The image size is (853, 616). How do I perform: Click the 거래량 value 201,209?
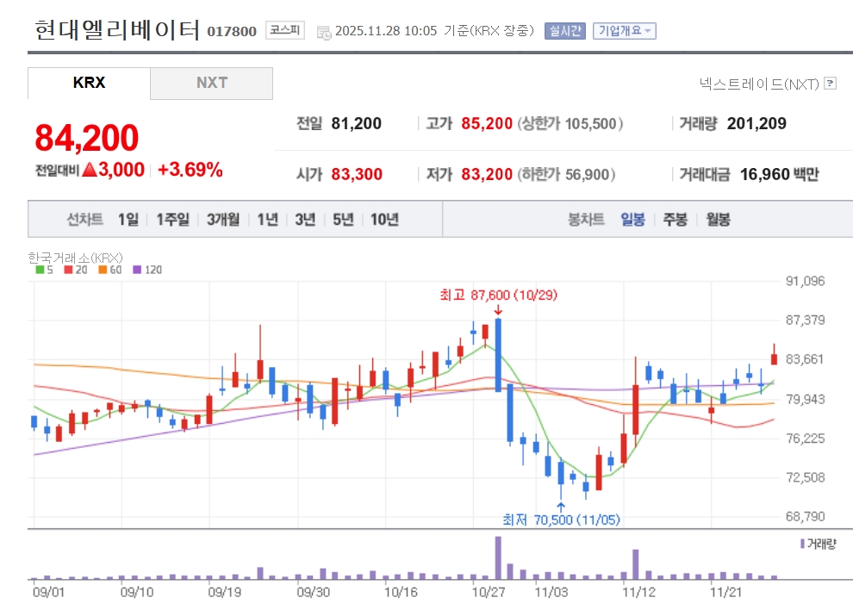point(756,123)
